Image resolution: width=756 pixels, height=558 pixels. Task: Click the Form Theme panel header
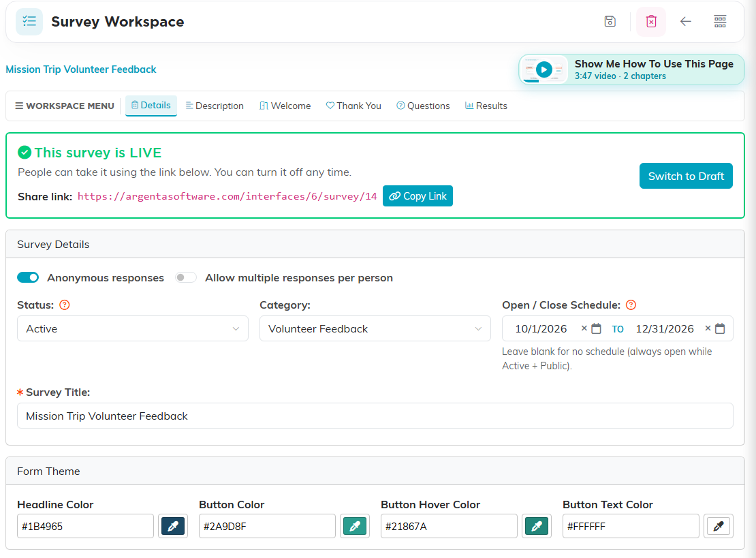click(375, 471)
